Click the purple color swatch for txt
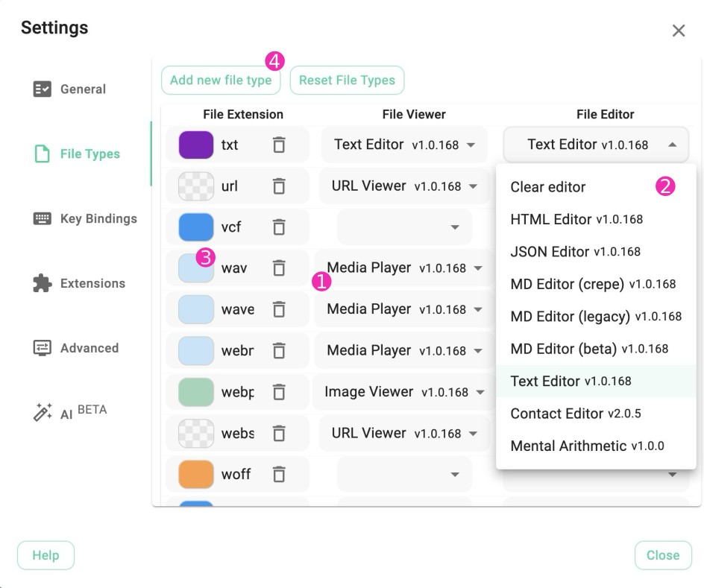704x588 pixels. 196,145
